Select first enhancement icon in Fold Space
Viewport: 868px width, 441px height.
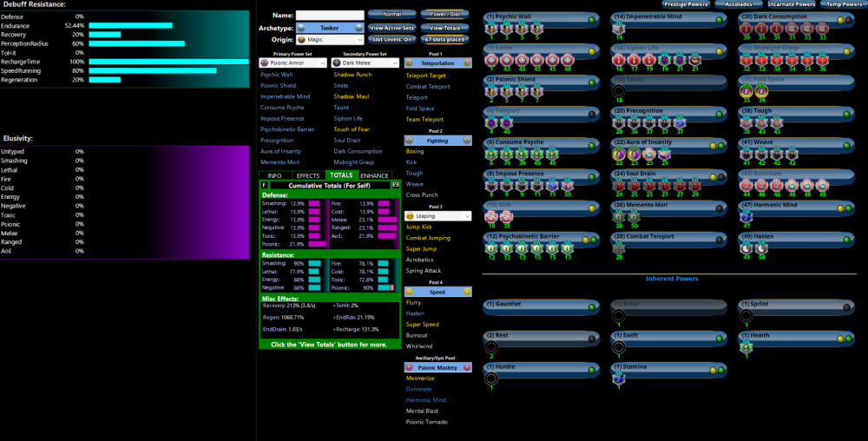coord(746,92)
